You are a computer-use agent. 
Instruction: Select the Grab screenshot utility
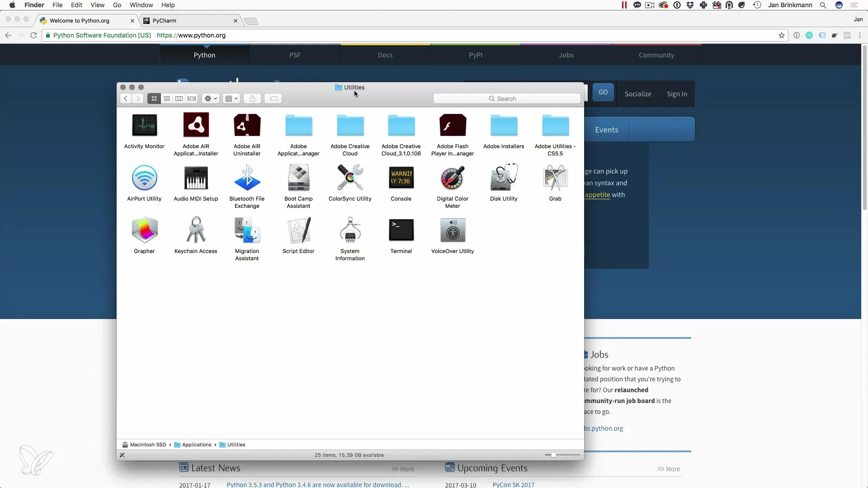point(555,178)
